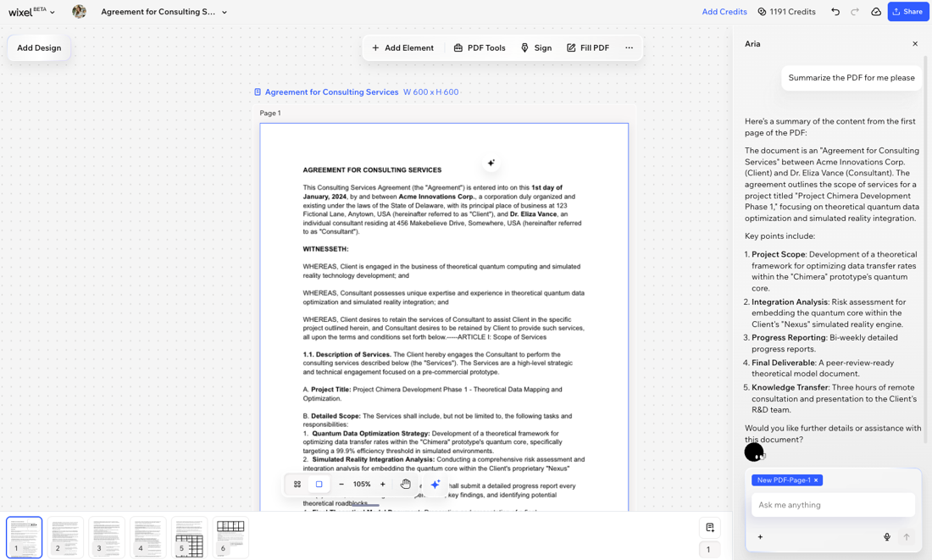932x560 pixels.
Task: Activate the microphone in the Aria chat
Action: pos(887,536)
